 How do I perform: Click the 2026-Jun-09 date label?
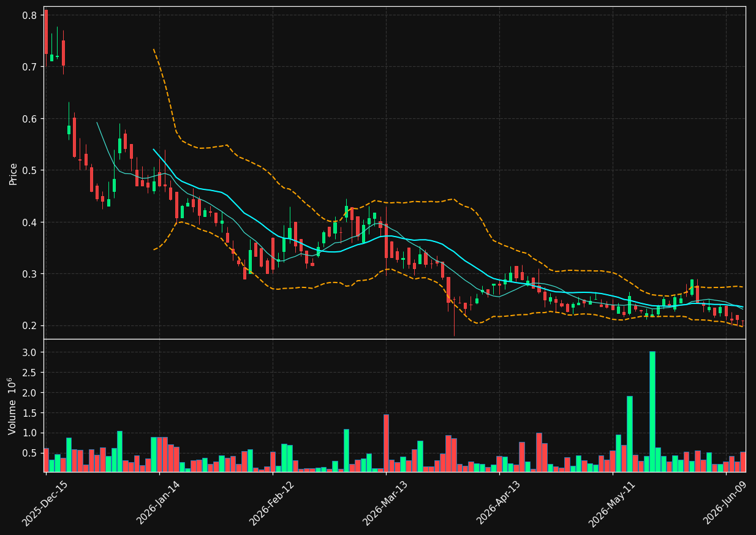coord(725,503)
